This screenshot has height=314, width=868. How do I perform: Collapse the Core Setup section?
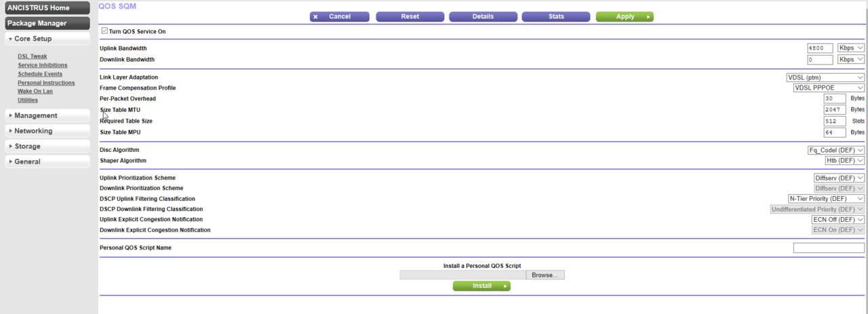(x=47, y=39)
